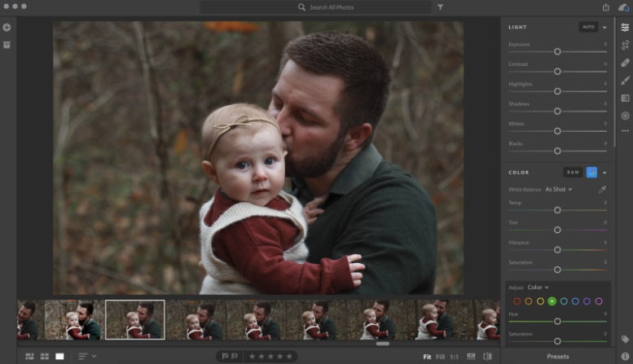Click the Contrast slider handle
Viewport: 633px width, 364px height.
(x=557, y=72)
